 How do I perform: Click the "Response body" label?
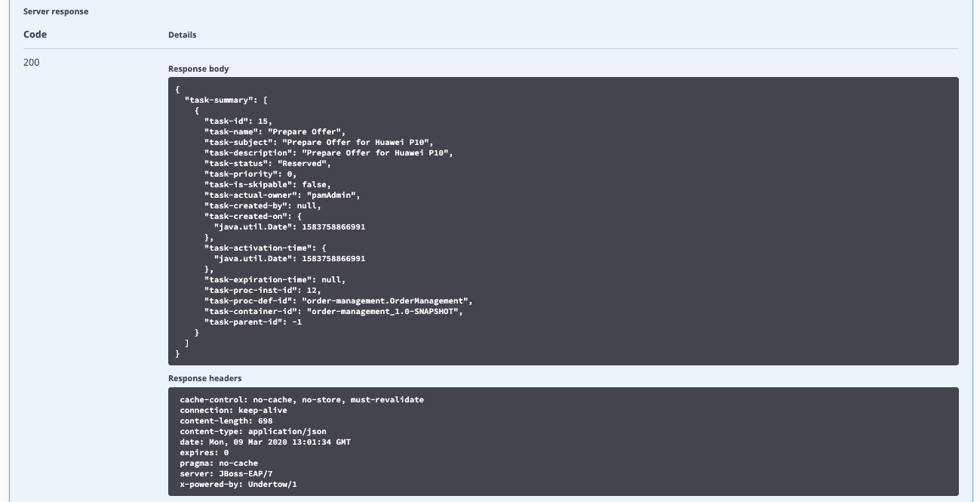click(198, 69)
